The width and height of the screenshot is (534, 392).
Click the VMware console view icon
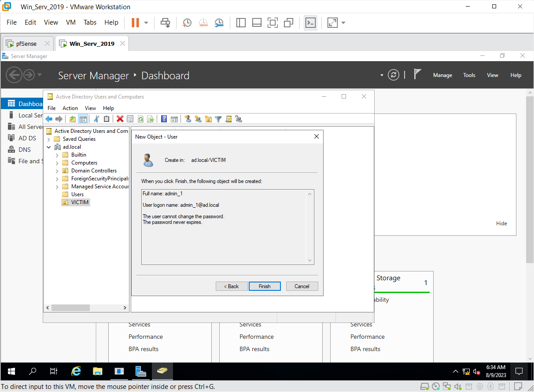pos(310,22)
